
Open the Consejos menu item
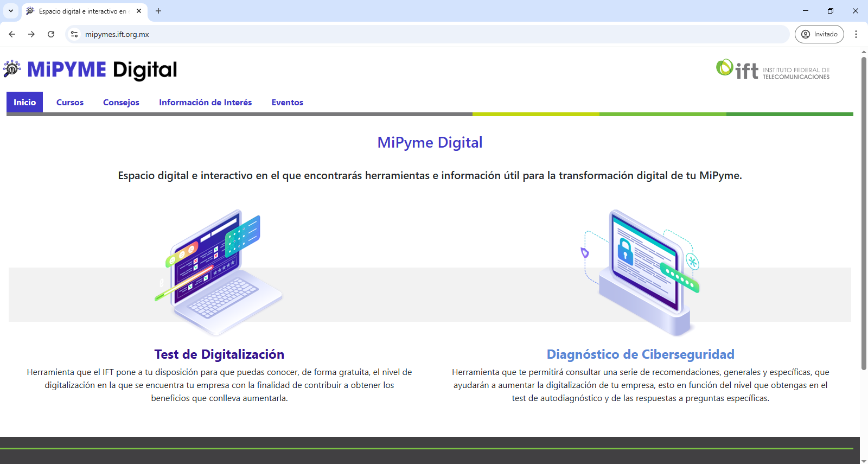121,103
